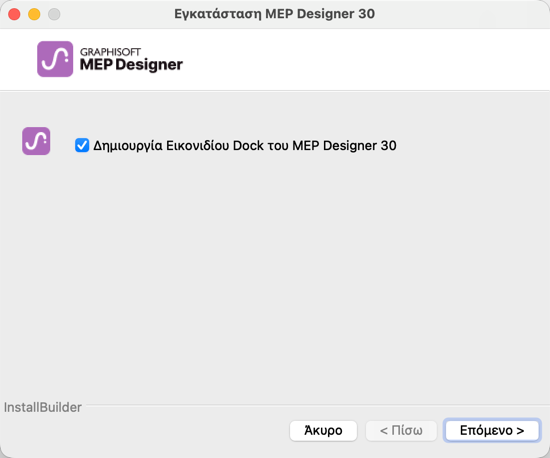Click the Άκυρο cancel button

(x=323, y=430)
